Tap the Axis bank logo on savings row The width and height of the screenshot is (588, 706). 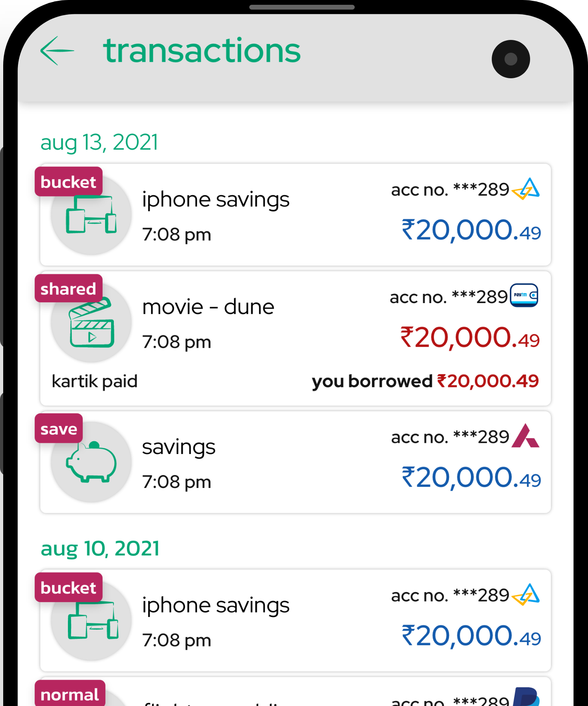point(525,436)
